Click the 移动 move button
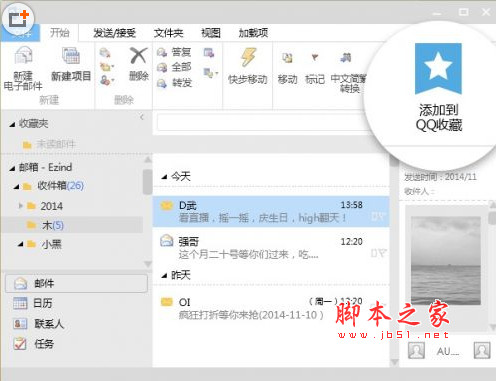The width and height of the screenshot is (496, 381). [287, 69]
